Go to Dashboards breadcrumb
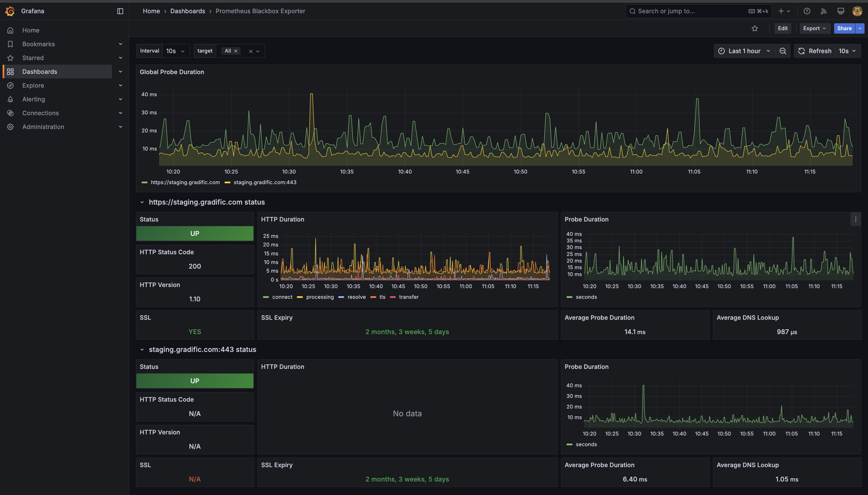 pos(187,11)
